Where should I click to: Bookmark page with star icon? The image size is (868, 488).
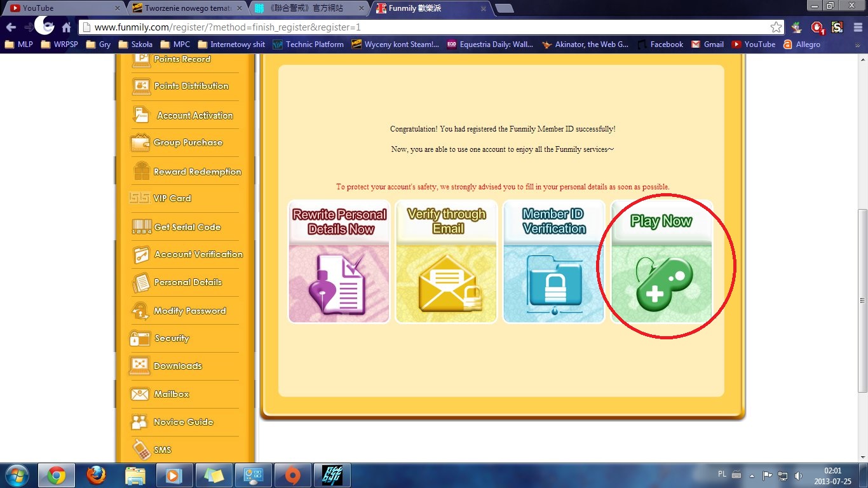click(776, 27)
